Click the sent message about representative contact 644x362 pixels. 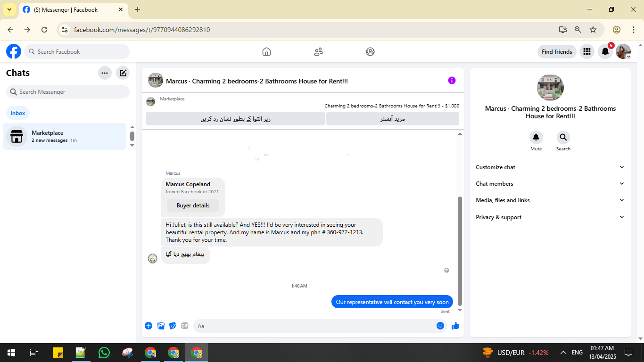[x=392, y=302]
